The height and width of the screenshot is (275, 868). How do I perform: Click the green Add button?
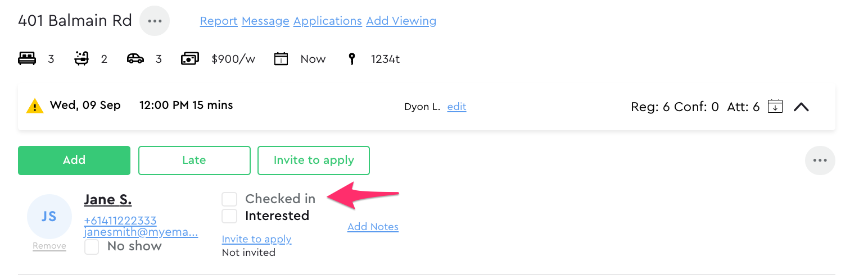click(x=74, y=161)
